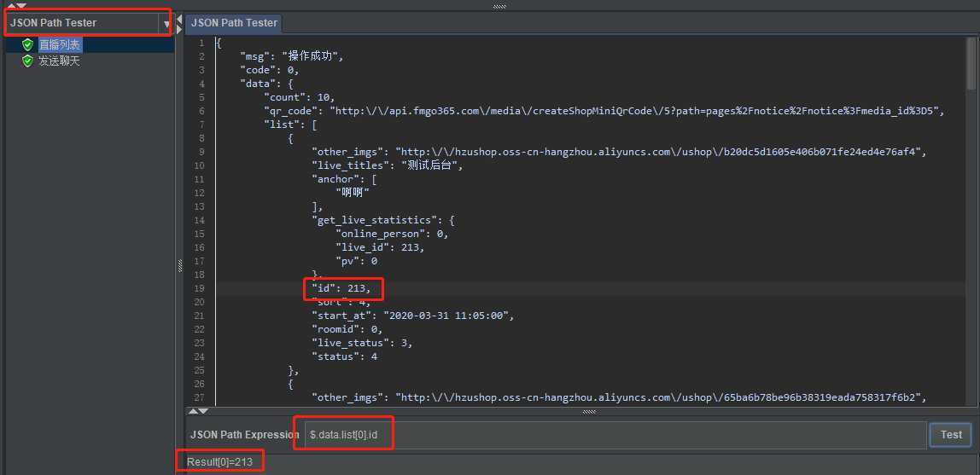
Task: Click the "status": 4 line
Action: pyautogui.click(x=344, y=356)
